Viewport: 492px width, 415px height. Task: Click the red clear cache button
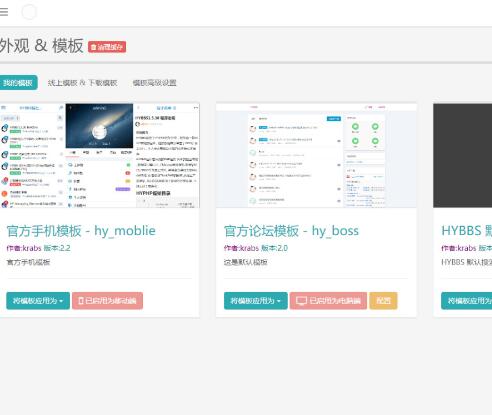tap(107, 47)
